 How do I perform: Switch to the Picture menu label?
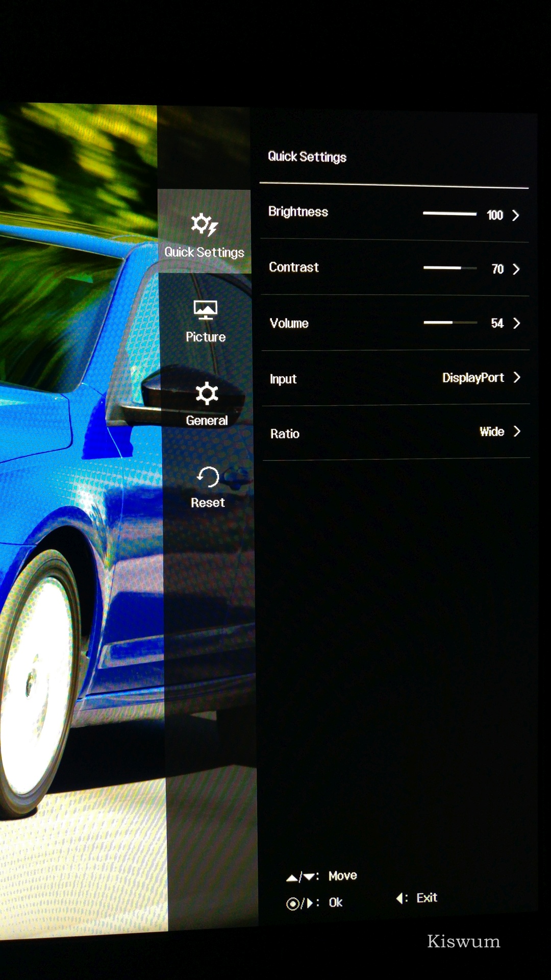(x=206, y=337)
